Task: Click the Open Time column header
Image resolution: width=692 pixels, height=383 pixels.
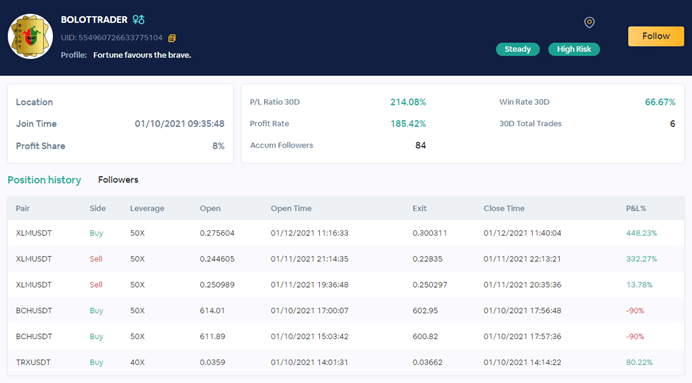Action: [x=291, y=208]
